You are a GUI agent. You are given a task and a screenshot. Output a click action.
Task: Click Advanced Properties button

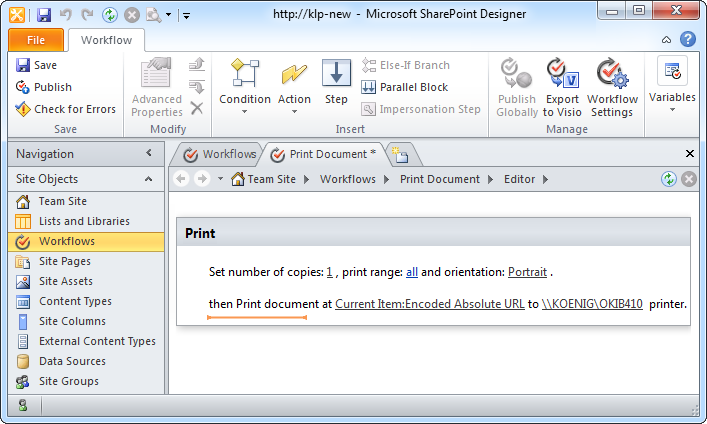tap(156, 88)
